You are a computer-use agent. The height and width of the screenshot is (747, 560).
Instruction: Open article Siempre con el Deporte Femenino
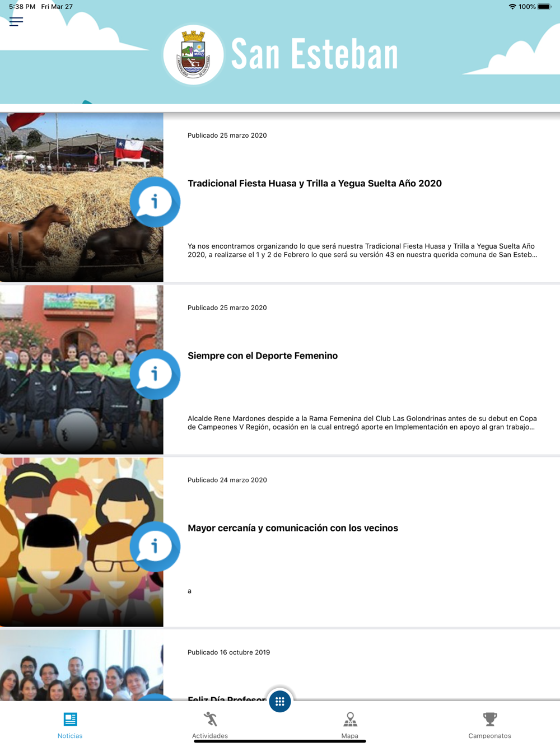(263, 356)
